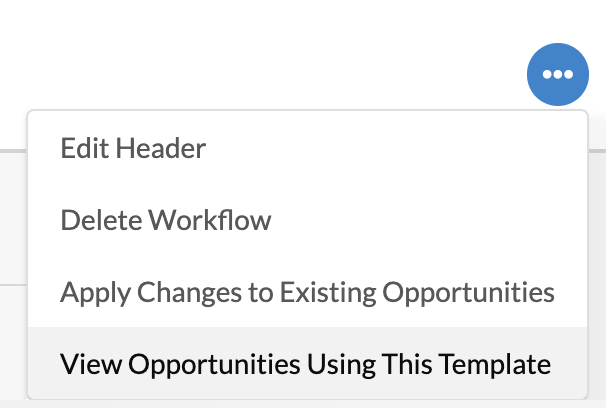
Task: Toggle the blue circular actions menu button
Action: pos(558,74)
